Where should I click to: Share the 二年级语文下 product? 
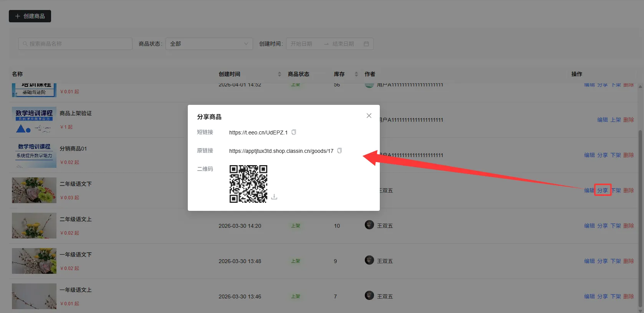click(603, 190)
